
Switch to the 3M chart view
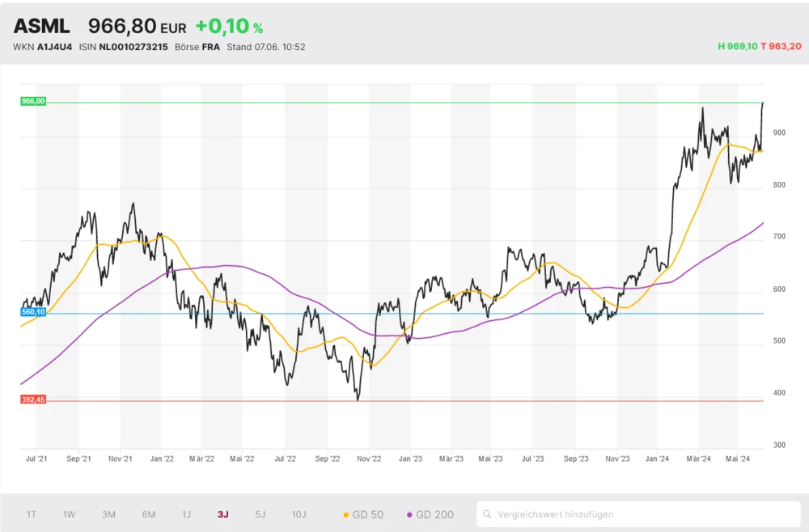pyautogui.click(x=108, y=513)
